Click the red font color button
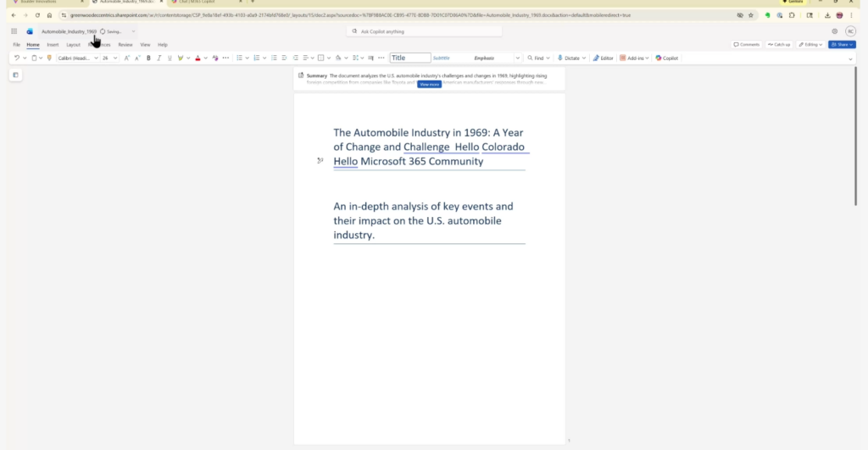868x450 pixels. [198, 58]
